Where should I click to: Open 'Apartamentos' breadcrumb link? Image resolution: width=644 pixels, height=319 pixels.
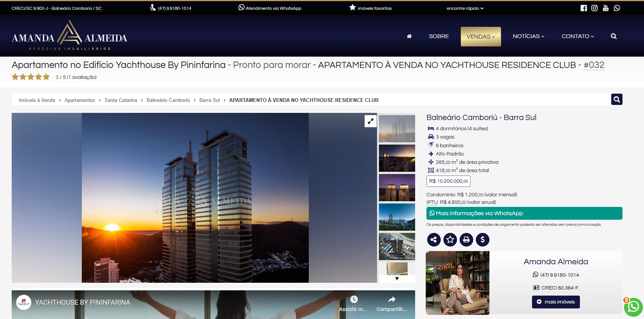coord(80,100)
